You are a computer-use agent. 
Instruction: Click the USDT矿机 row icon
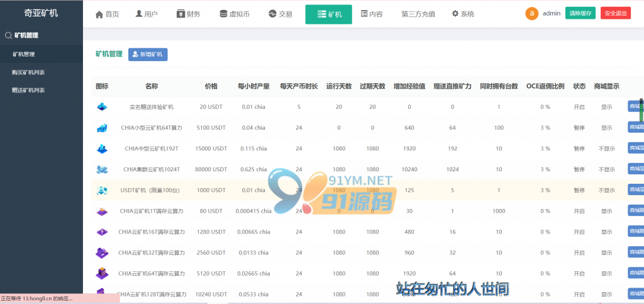102,190
